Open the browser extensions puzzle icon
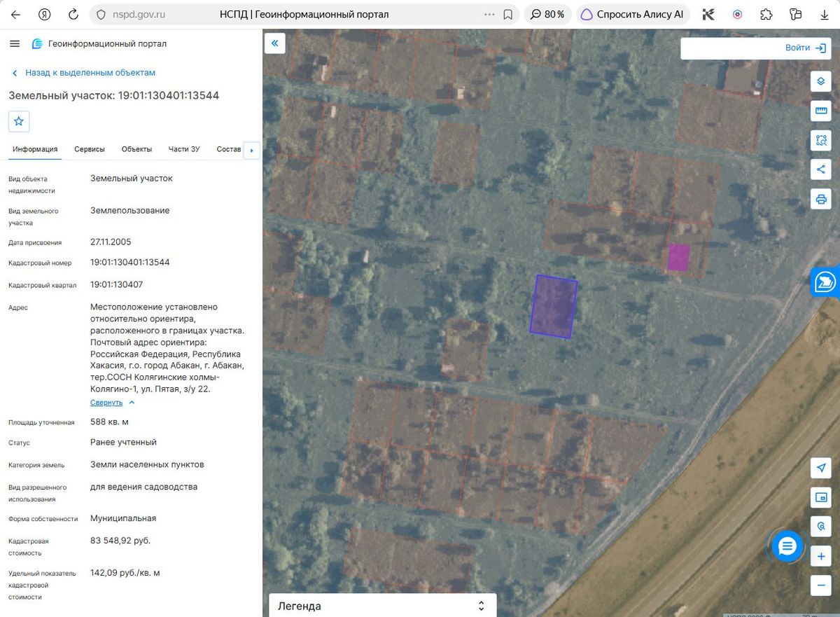This screenshot has height=617, width=840. point(766,14)
